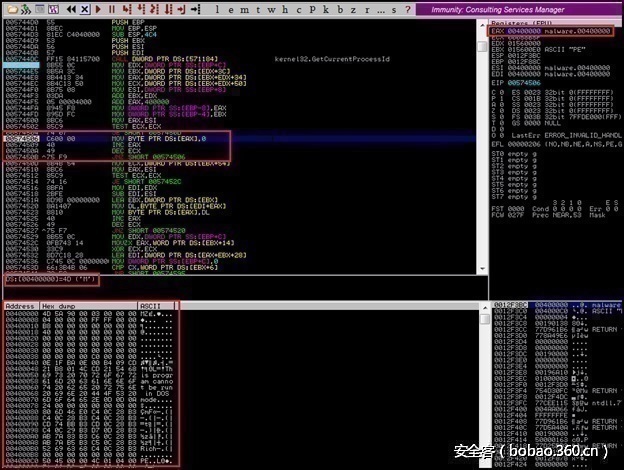Viewport: 624px width, 470px height.
Task: Open Patches window with 'P' button
Action: point(309,8)
